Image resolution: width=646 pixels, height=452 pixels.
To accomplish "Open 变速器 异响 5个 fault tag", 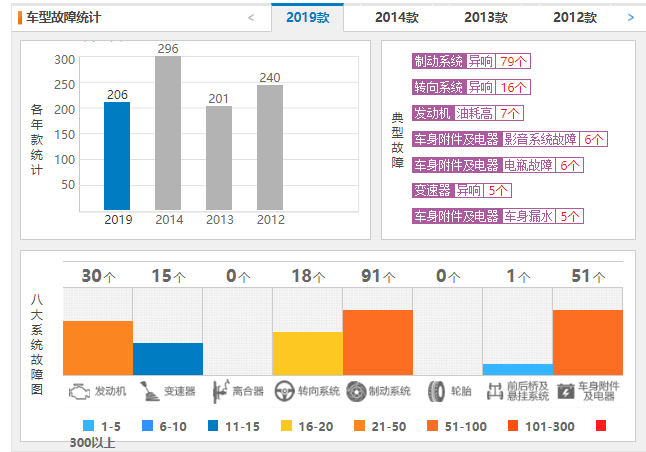I will [462, 190].
